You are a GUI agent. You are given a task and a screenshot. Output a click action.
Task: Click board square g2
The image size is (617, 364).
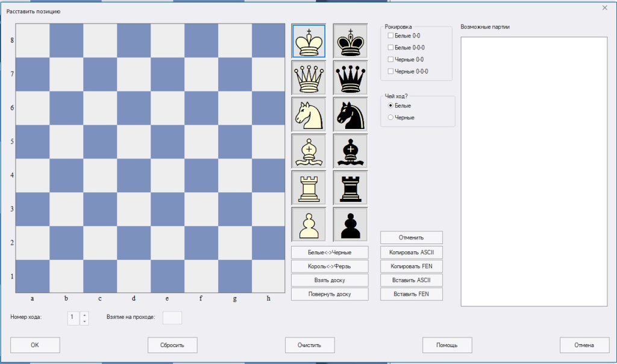click(x=235, y=243)
